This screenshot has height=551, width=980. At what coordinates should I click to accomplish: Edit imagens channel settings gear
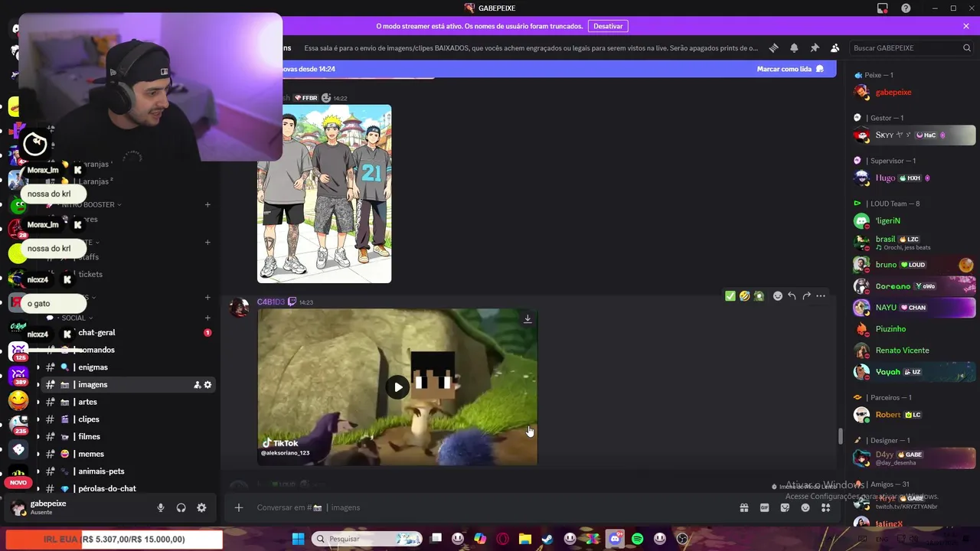[x=207, y=385]
